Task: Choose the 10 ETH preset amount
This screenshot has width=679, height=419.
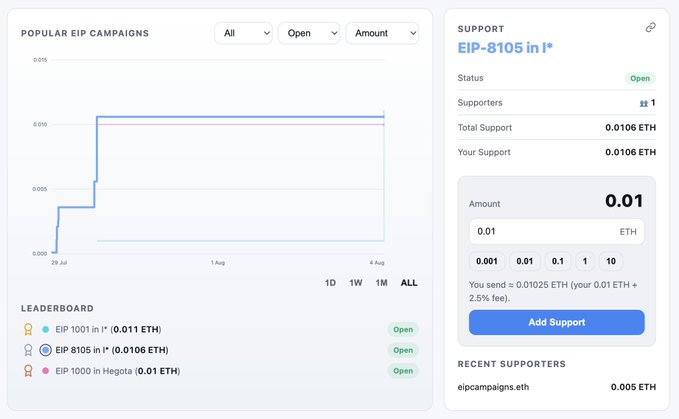Action: 611,261
